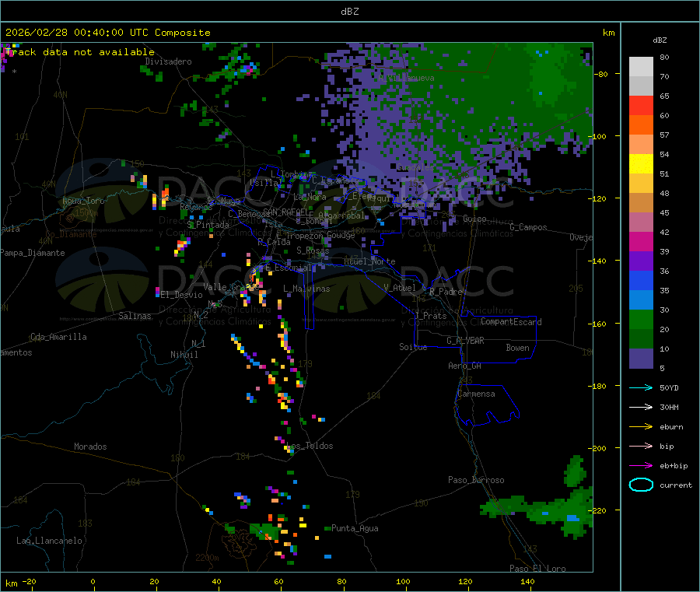Click the 'Soitue' map label
The height and width of the screenshot is (592, 700).
[x=413, y=347]
